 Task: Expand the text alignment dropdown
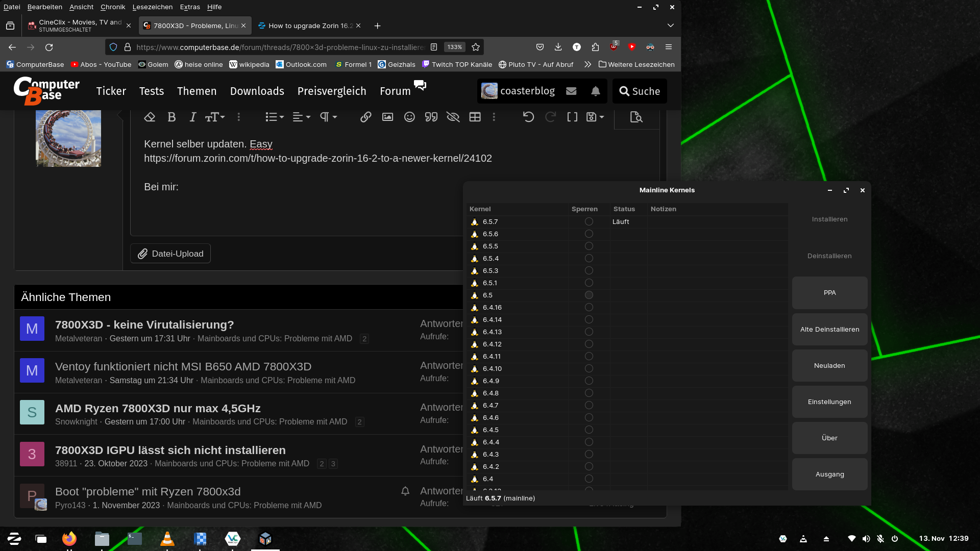coord(301,117)
